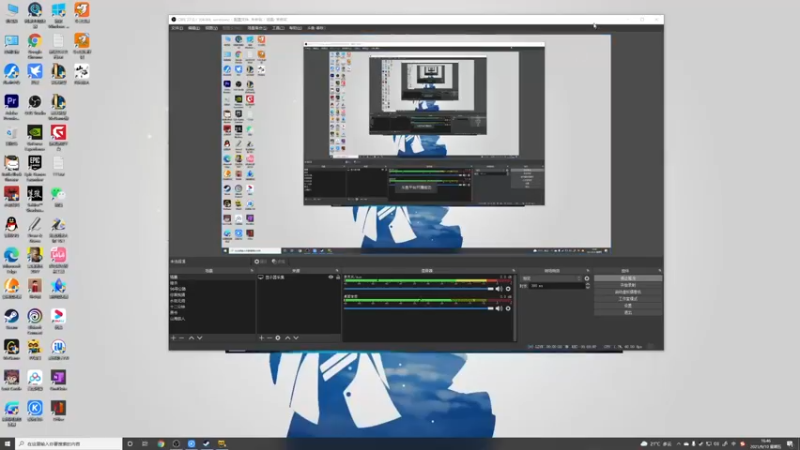Image resolution: width=800 pixels, height=450 pixels.
Task: Open OneNote desktop shortcut
Action: 58,381
